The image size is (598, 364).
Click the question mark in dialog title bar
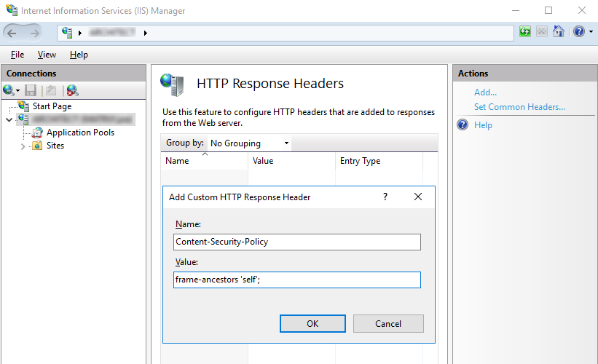pos(385,197)
